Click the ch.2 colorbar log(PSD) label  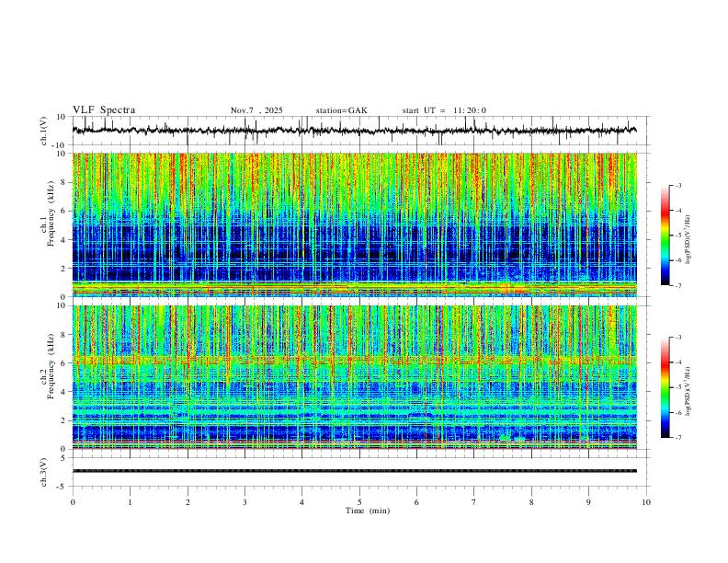pos(688,391)
